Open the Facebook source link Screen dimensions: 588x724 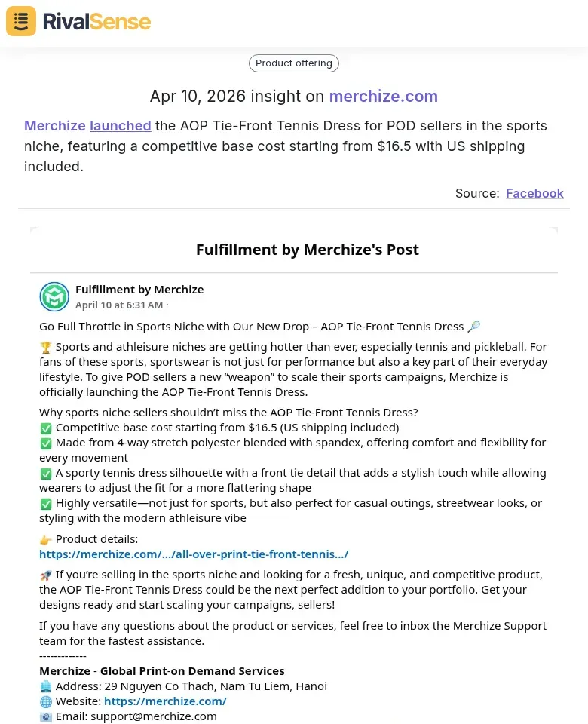click(534, 193)
